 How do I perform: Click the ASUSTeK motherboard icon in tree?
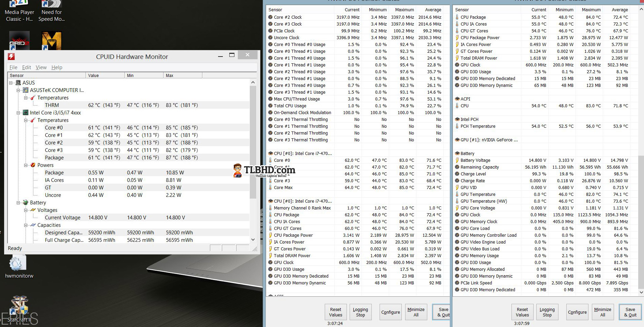point(26,90)
